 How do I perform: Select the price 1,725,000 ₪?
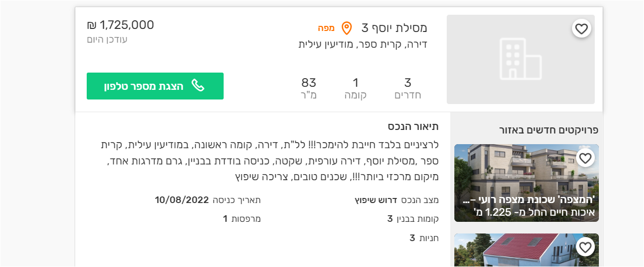[120, 25]
